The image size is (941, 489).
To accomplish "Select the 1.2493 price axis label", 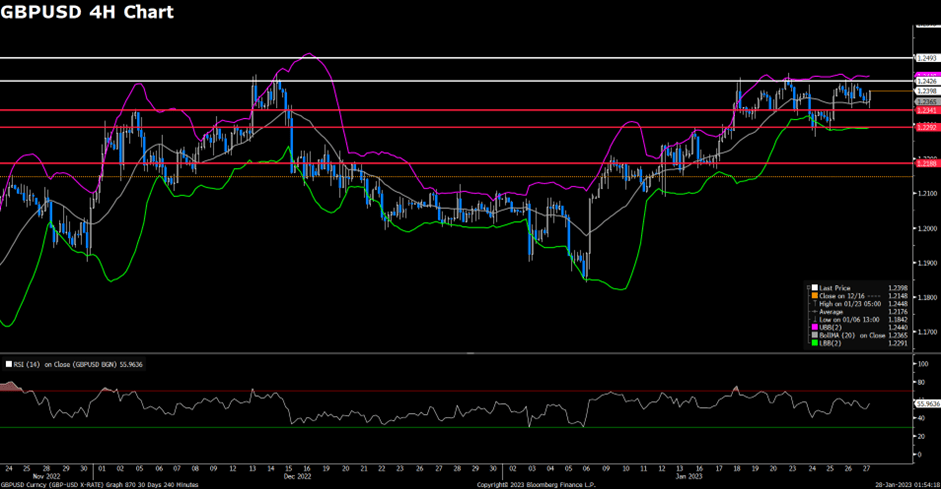I will point(927,58).
